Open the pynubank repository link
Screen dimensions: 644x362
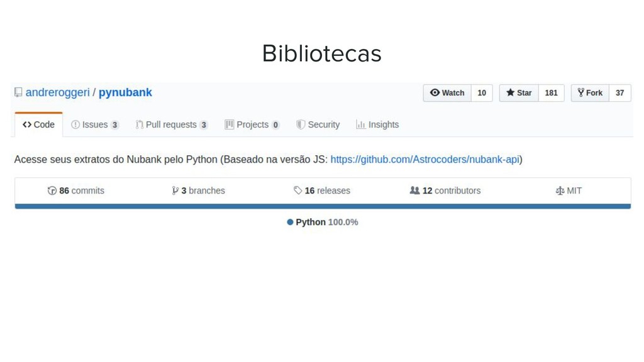tap(125, 93)
